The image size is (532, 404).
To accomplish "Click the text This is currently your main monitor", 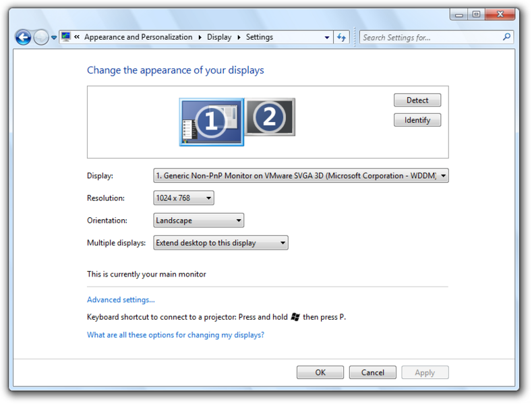I will pos(146,274).
